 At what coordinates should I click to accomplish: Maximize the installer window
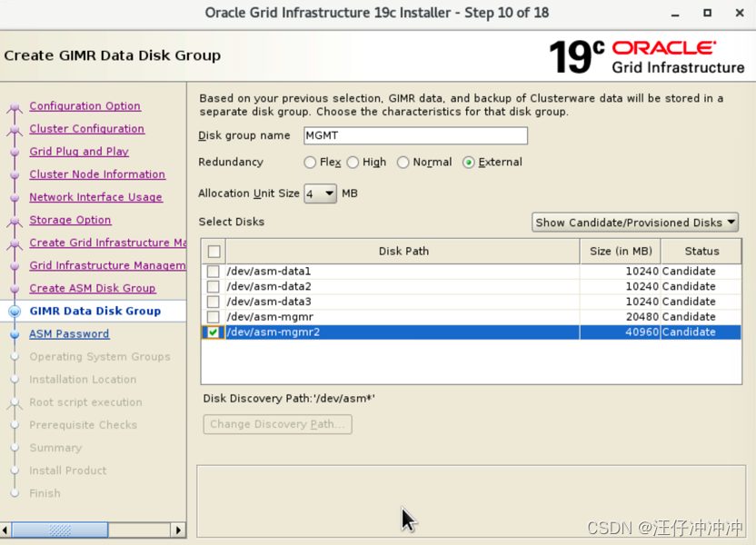click(x=707, y=13)
